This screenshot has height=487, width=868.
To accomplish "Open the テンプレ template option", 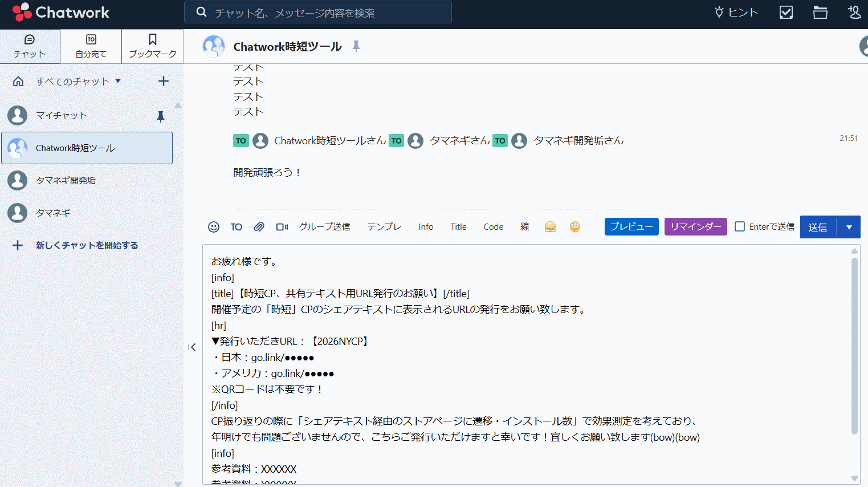I will tap(384, 227).
